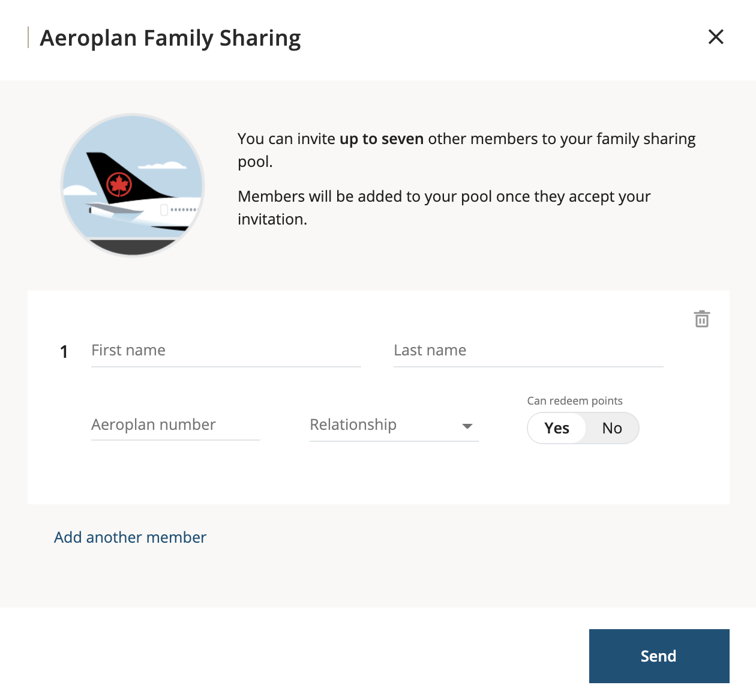Click into the Last name field

tap(528, 351)
